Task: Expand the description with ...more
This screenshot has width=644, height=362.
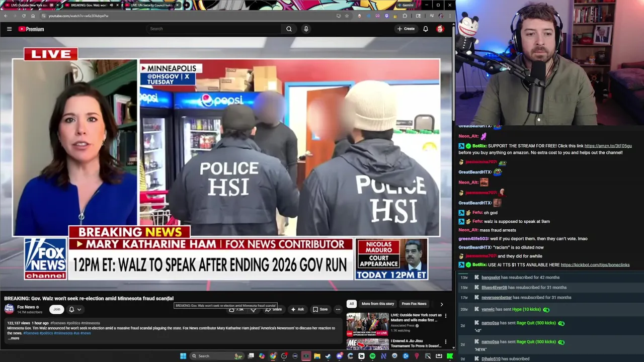Action: [14, 338]
